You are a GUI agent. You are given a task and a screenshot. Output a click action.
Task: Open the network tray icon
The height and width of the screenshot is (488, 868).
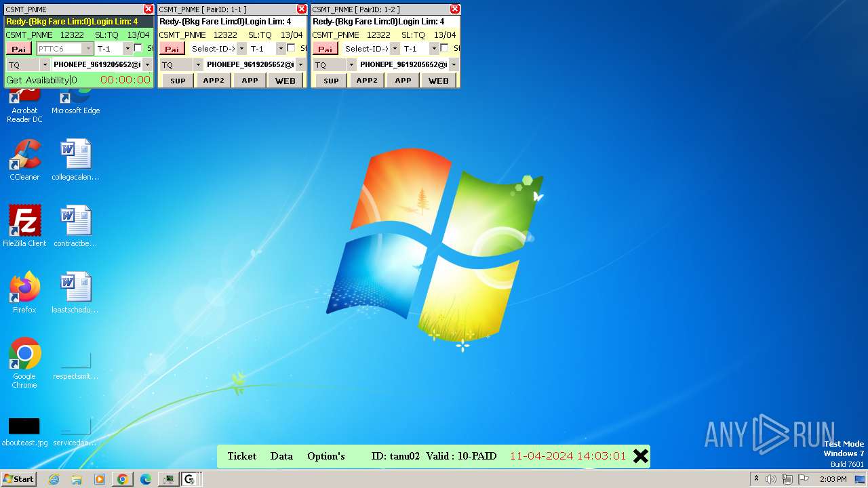tap(787, 479)
